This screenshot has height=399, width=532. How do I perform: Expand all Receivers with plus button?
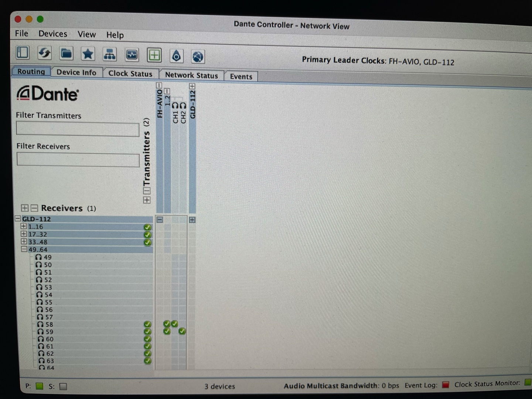tap(25, 208)
